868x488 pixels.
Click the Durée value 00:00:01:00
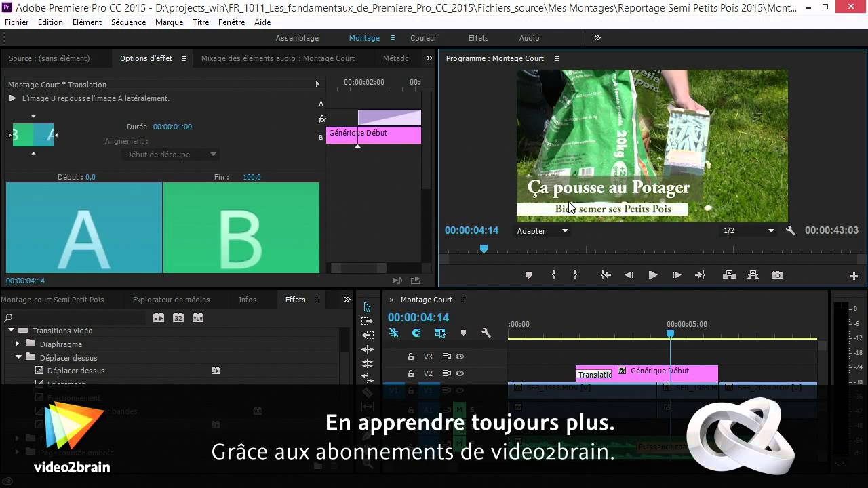point(172,127)
